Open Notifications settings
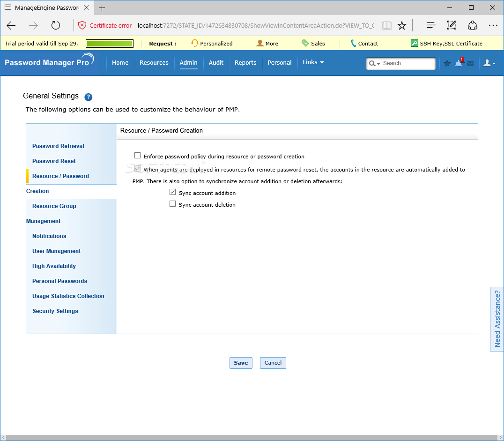 click(x=49, y=236)
